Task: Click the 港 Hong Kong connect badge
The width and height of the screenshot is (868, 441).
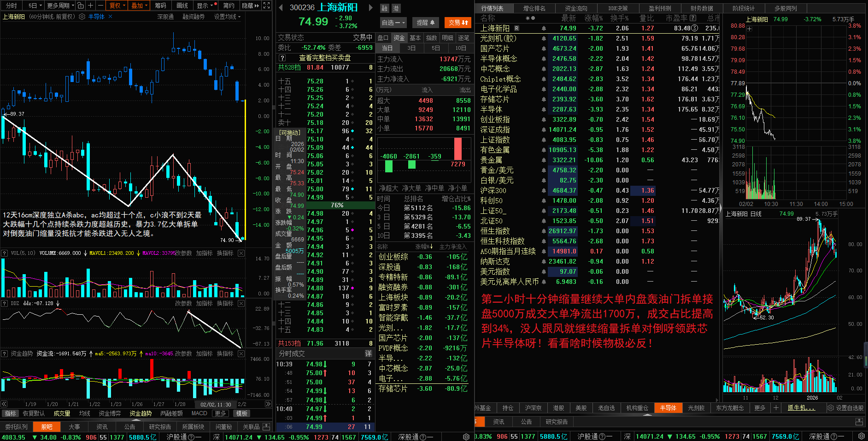Action: [x=396, y=8]
